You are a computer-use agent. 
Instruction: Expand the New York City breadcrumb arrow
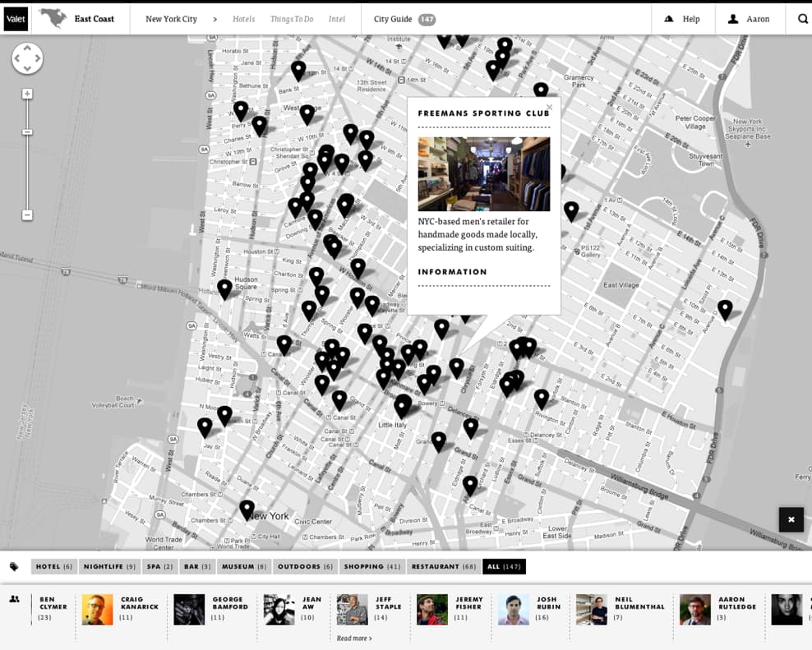point(215,19)
